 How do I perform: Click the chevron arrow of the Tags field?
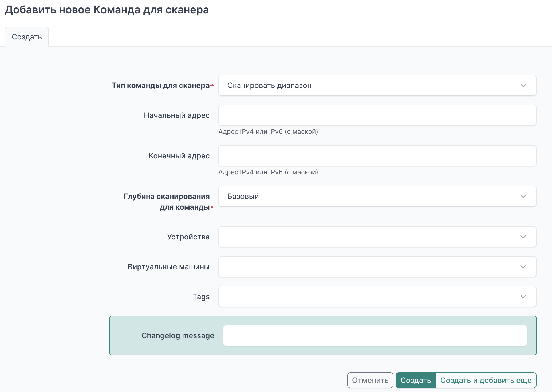click(x=523, y=297)
